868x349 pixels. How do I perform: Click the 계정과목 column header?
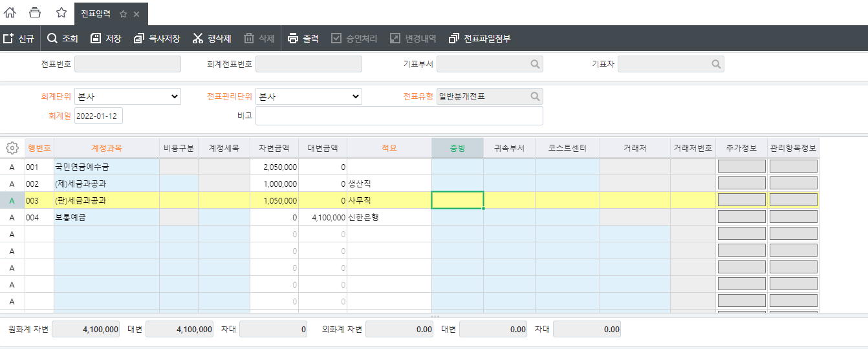pyautogui.click(x=107, y=148)
